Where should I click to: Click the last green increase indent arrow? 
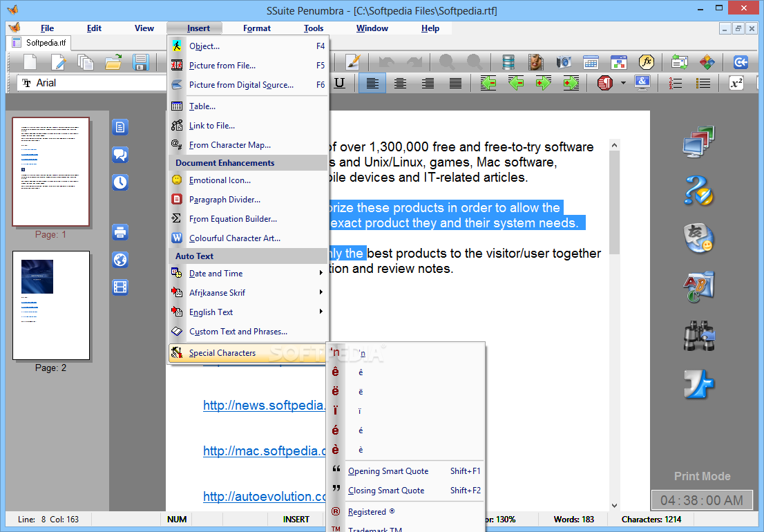pos(571,84)
